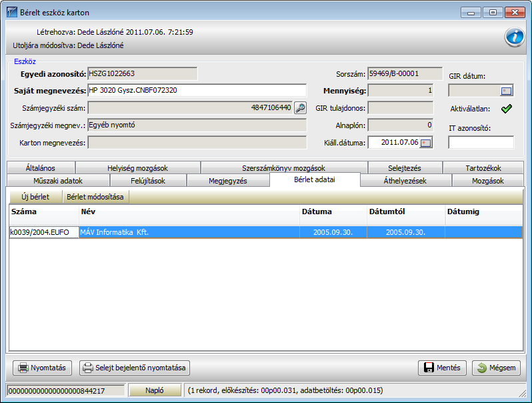Open the GIR dátum calendar picker

(506, 91)
